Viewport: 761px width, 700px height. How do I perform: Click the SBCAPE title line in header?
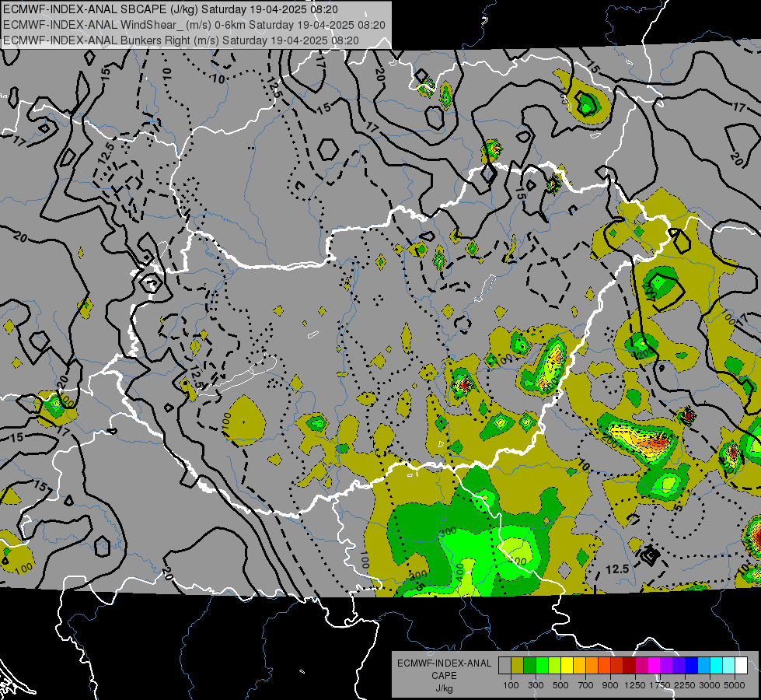tap(170, 9)
